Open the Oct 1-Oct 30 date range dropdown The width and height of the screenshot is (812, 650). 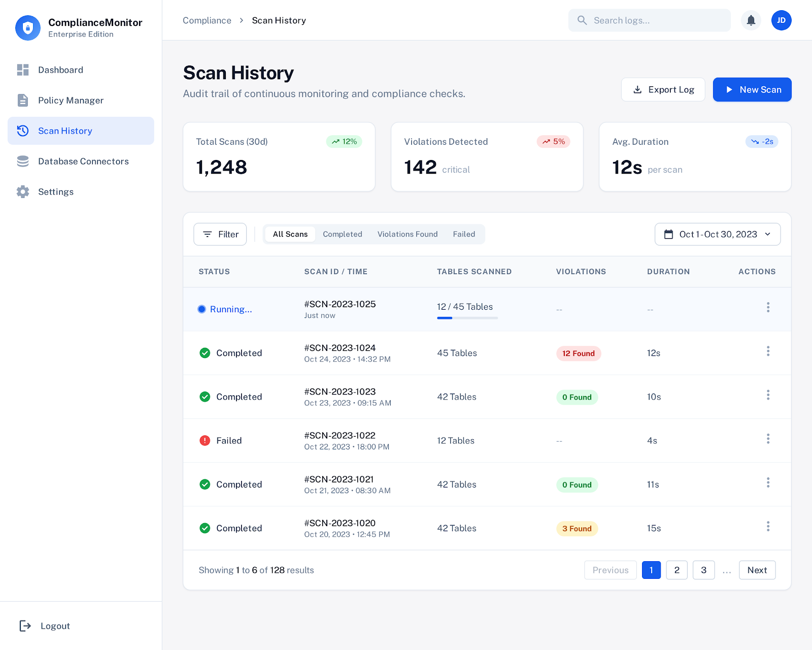(717, 234)
